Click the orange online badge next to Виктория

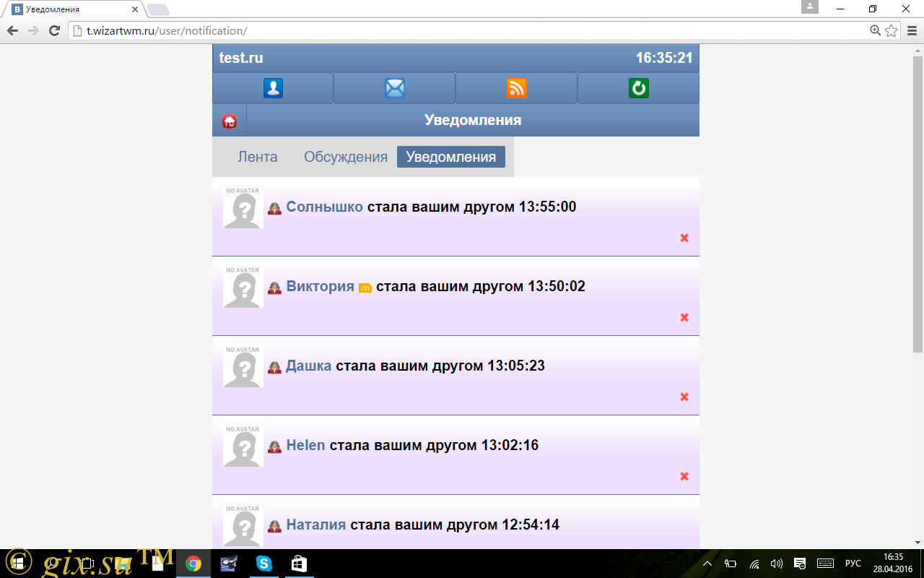click(365, 288)
